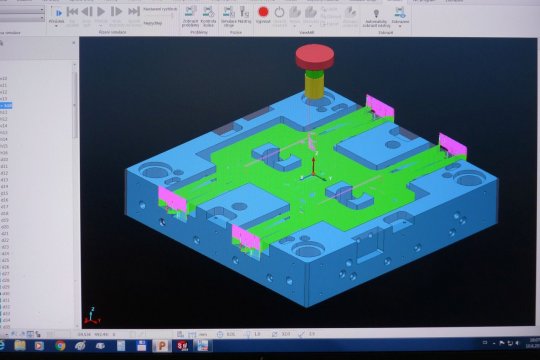
Task: Open PowerPoint from the taskbar
Action: (x=162, y=345)
